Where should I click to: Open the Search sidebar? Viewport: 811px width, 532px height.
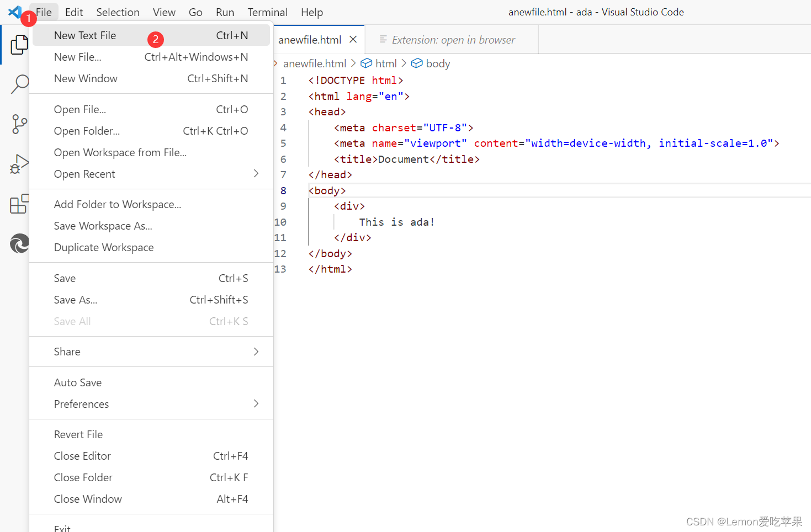click(x=19, y=84)
